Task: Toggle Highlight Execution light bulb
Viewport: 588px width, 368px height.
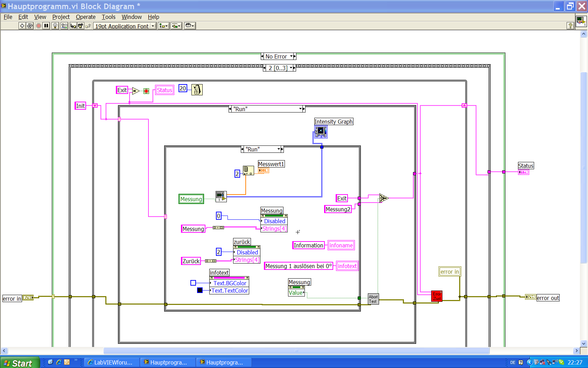Action: click(55, 26)
